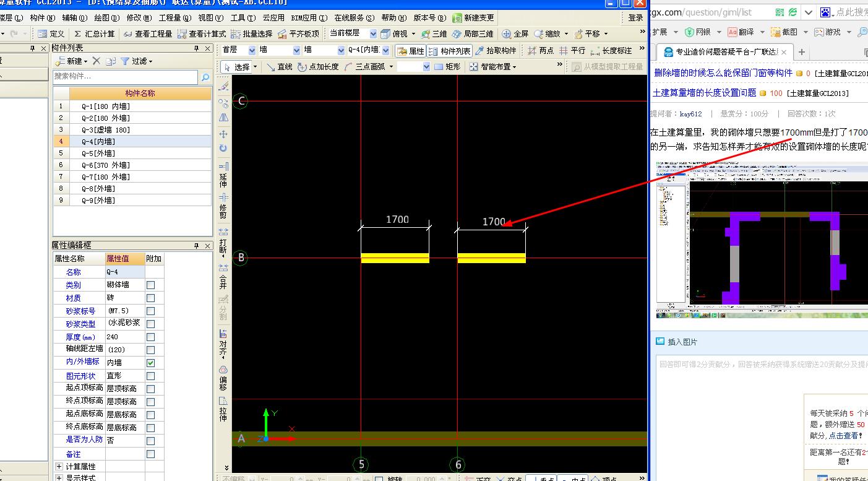The width and height of the screenshot is (868, 481).
Task: Click the 属性 properties button
Action: coord(411,51)
